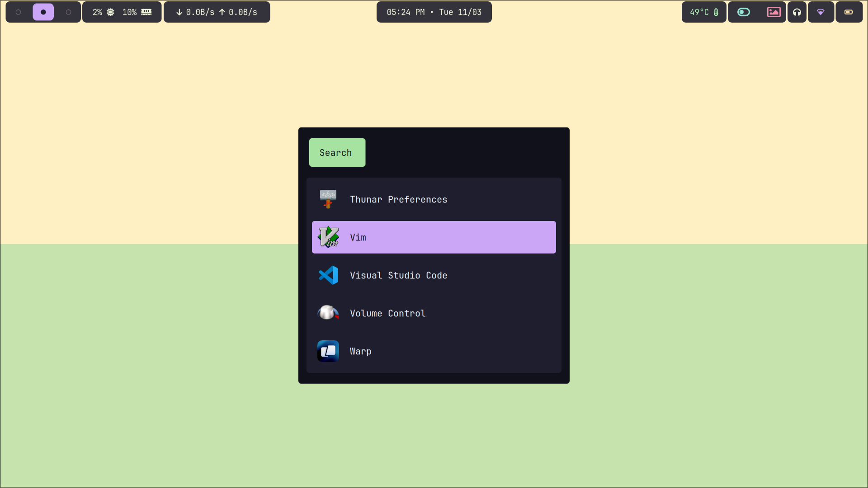Click the Volume Control speaker icon
The width and height of the screenshot is (868, 488).
[x=328, y=313]
